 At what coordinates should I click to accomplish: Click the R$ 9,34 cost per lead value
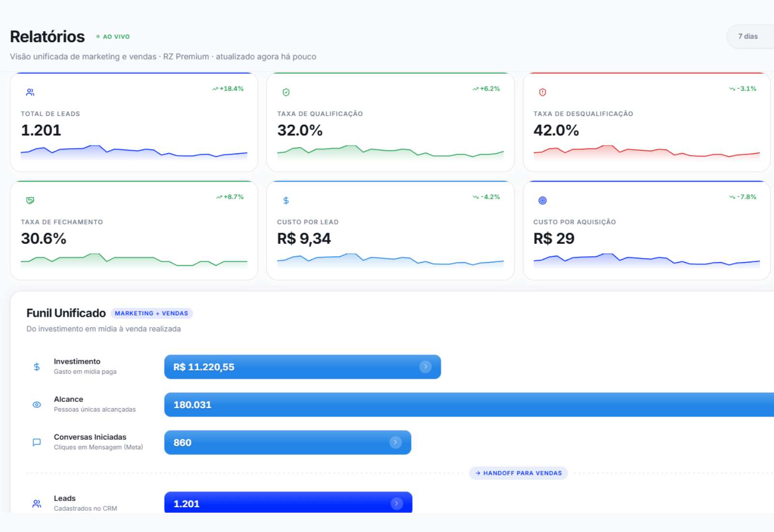coord(304,238)
